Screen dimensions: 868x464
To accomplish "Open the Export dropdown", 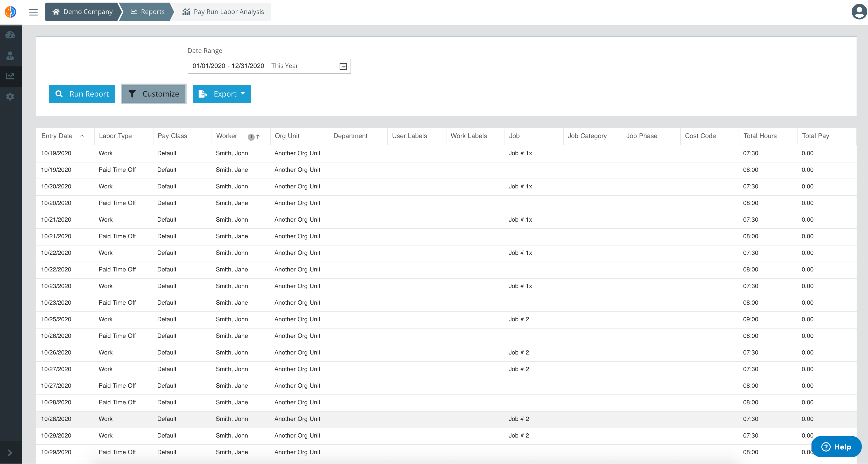I will point(222,94).
